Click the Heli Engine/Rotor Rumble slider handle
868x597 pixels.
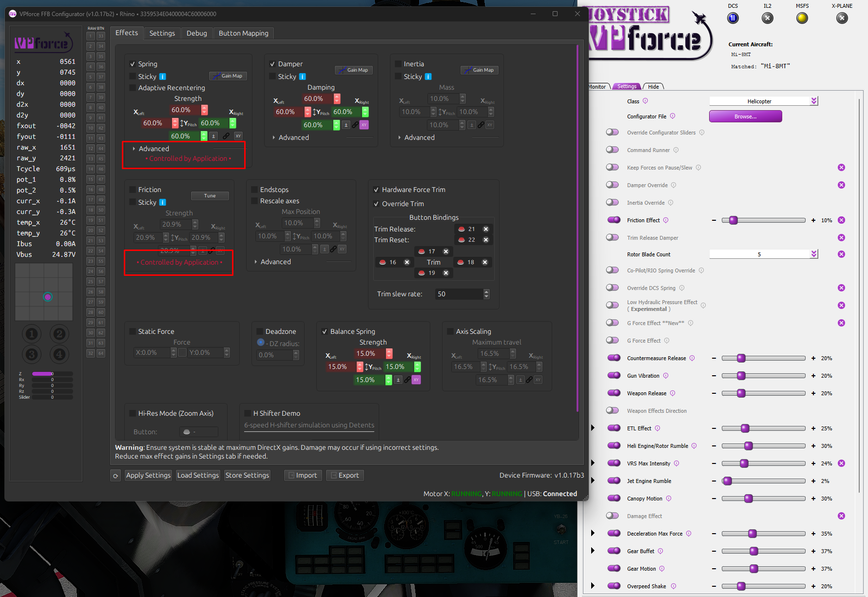pos(749,446)
